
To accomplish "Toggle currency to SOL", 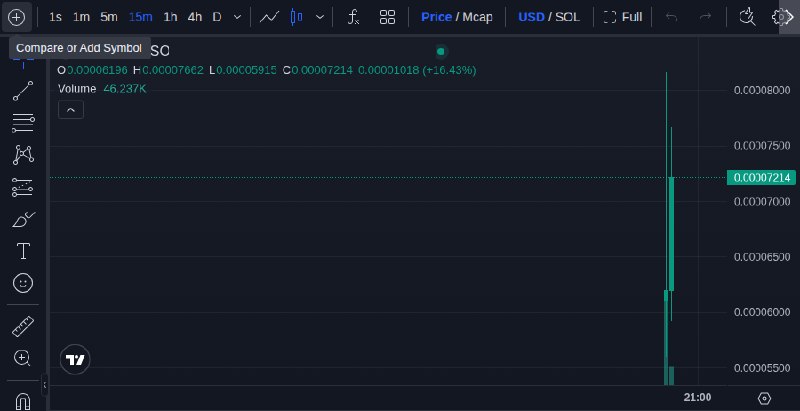I will point(567,17).
